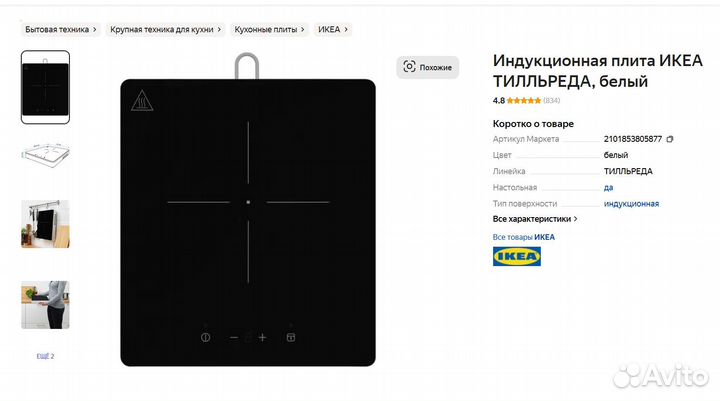Show more photos via ЕЩЁ 2
This screenshot has width=720, height=401.
point(45,356)
